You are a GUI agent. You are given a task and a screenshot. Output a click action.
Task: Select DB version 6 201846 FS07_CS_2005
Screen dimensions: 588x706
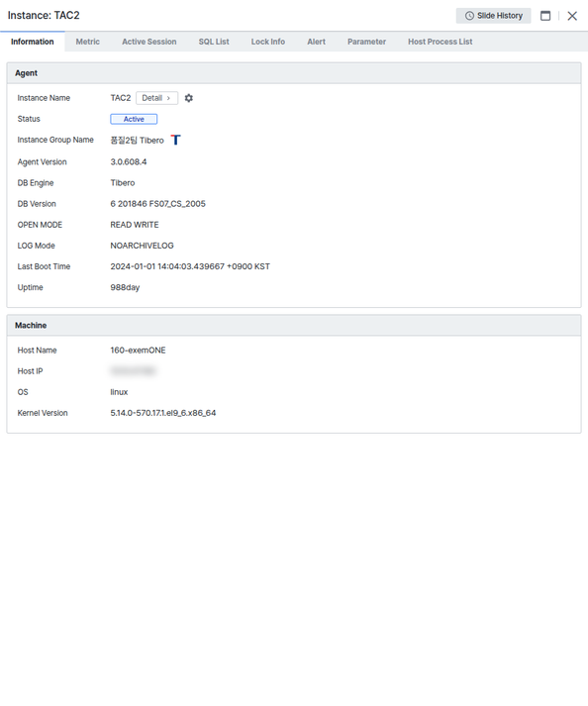[157, 204]
